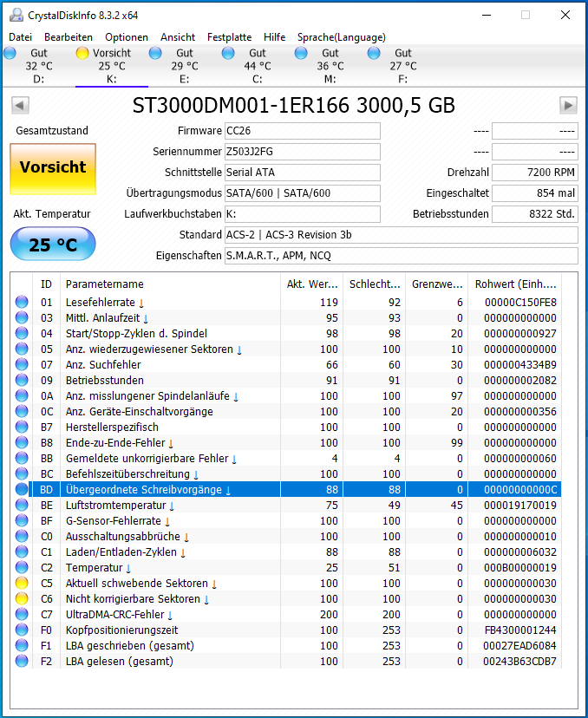Open the Optionen menu
This screenshot has width=588, height=718.
click(x=127, y=37)
